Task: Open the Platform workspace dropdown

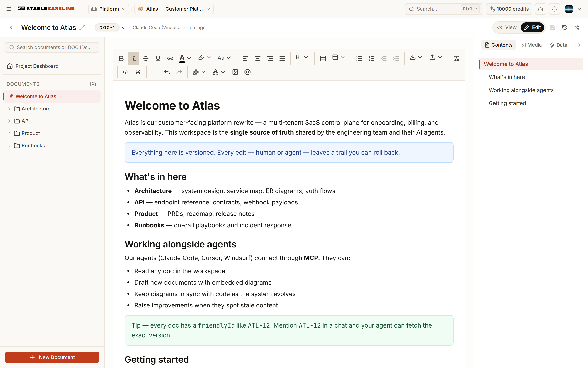Action: [109, 9]
